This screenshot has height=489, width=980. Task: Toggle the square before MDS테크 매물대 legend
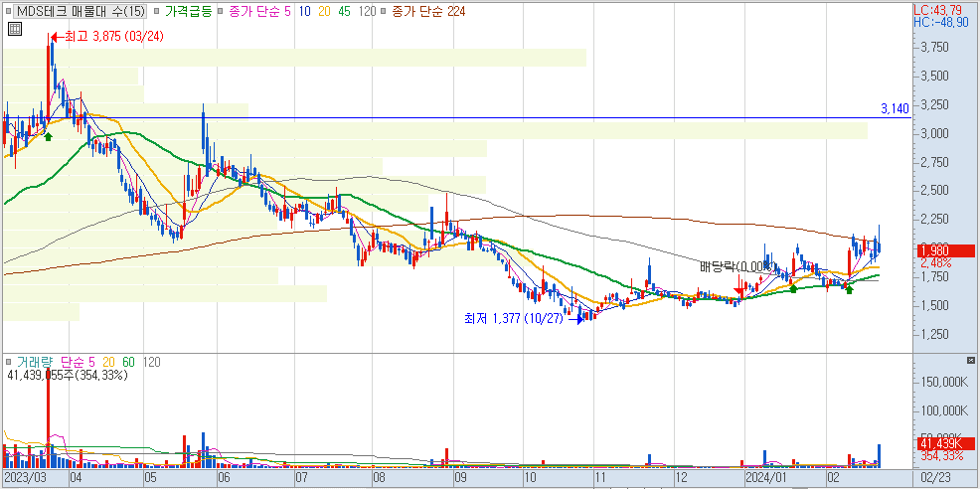point(9,11)
